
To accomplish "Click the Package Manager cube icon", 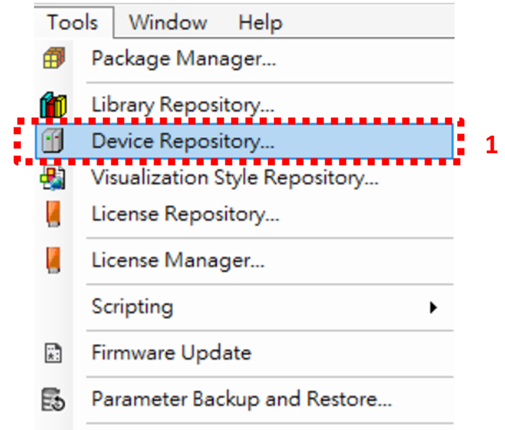I will coord(54,58).
